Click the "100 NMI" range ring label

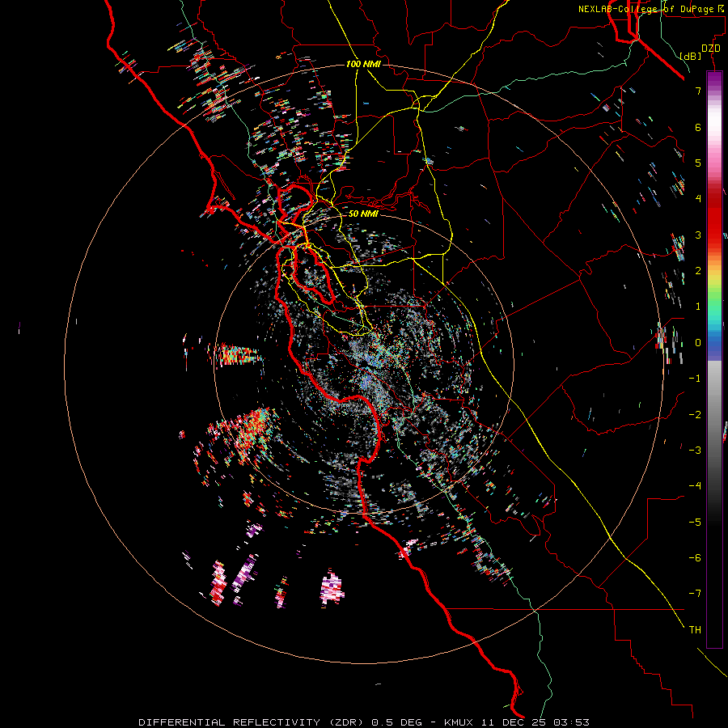click(x=363, y=64)
